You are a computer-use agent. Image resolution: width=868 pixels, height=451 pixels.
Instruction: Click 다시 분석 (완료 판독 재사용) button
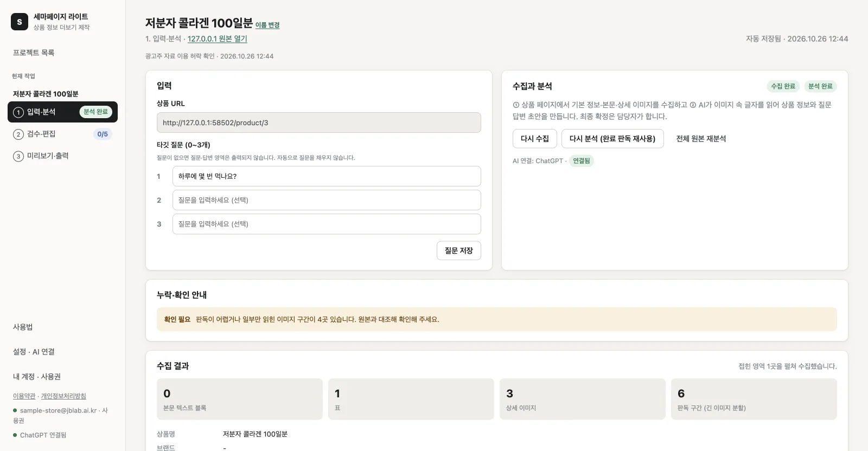612,139
